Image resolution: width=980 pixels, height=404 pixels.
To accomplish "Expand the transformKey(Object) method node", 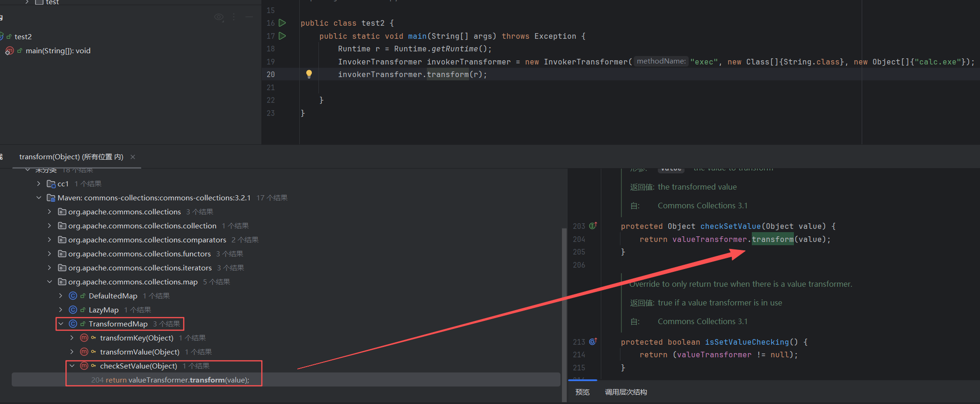I will coord(72,338).
